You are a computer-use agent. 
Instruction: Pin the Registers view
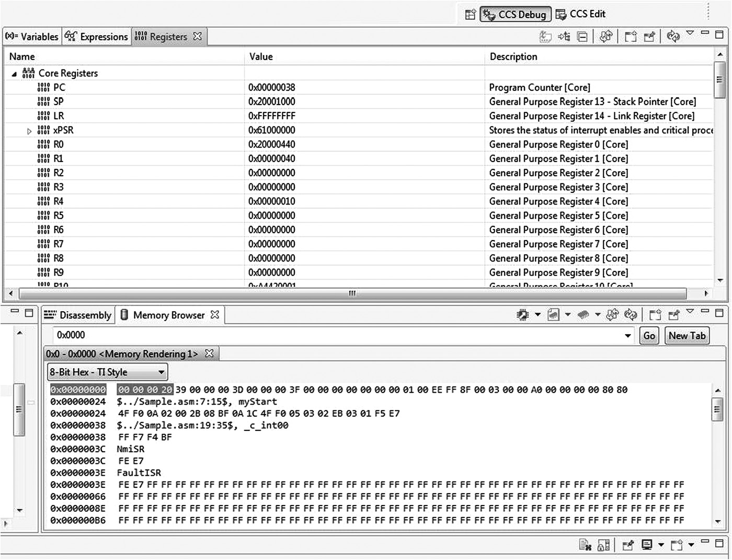click(650, 37)
